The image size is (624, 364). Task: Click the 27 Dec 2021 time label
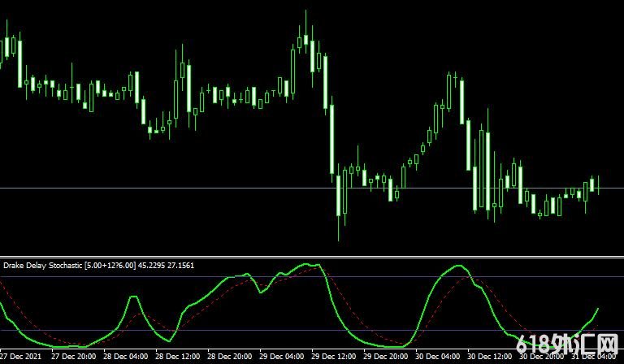(20, 356)
